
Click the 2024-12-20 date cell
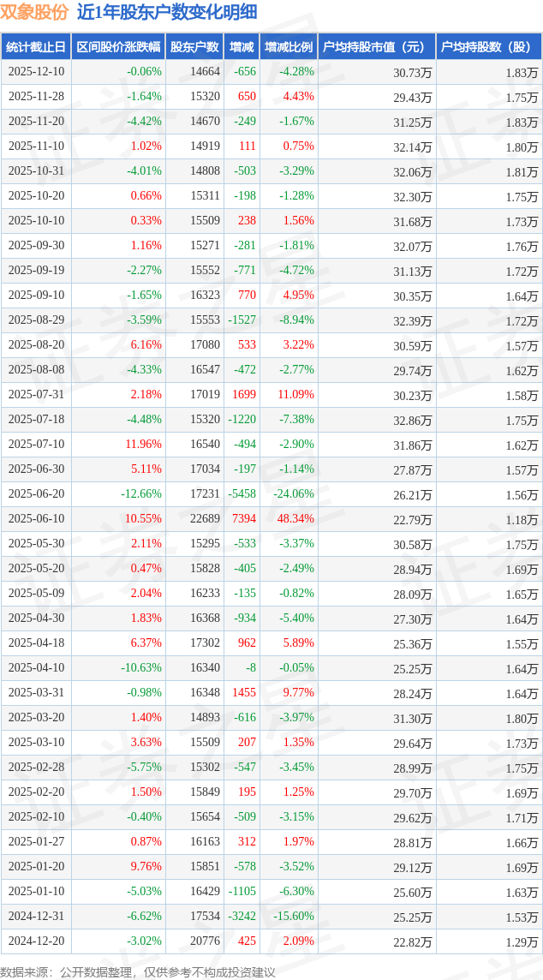click(36, 941)
